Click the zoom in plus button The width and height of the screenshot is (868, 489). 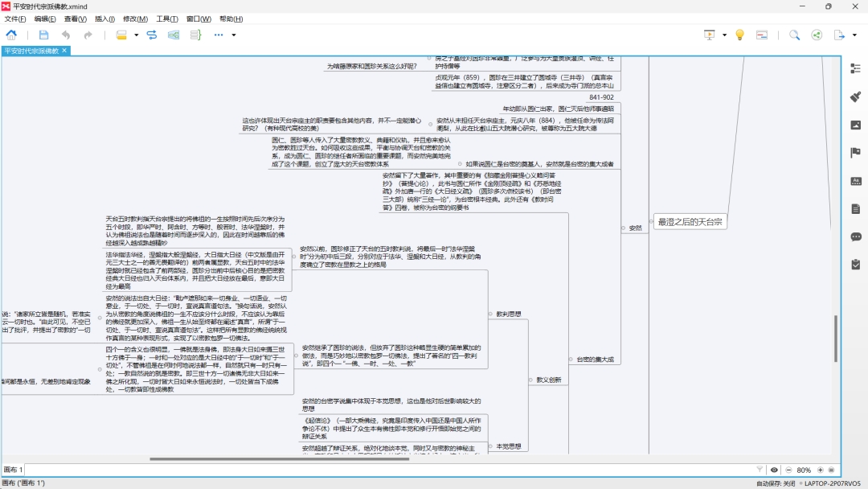tap(820, 470)
